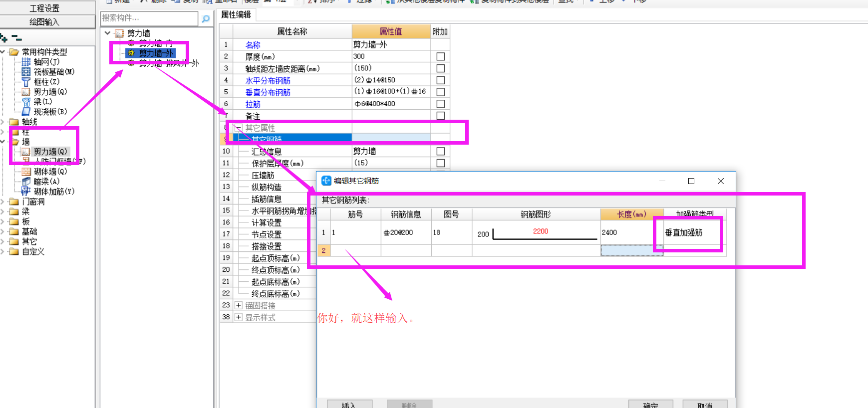The height and width of the screenshot is (408, 868).
Task: Select row 2 header in 其它钢筋列表
Action: [x=323, y=250]
